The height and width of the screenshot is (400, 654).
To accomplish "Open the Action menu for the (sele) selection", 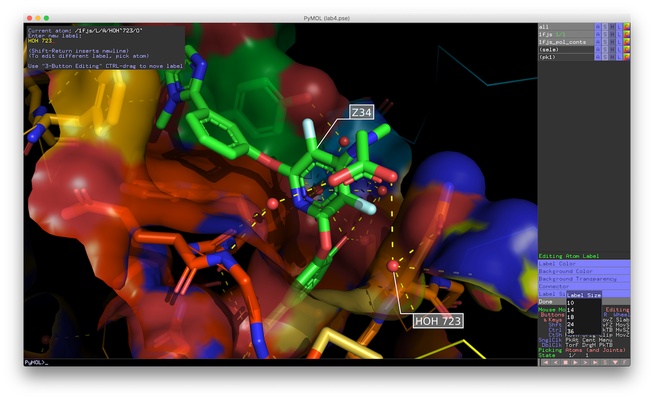I will [x=598, y=50].
